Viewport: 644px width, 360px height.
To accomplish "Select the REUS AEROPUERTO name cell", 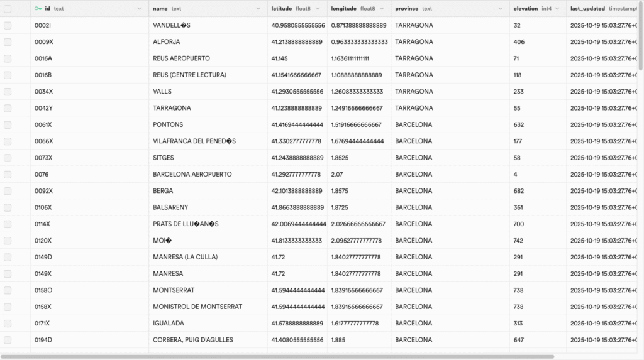I will [x=181, y=58].
